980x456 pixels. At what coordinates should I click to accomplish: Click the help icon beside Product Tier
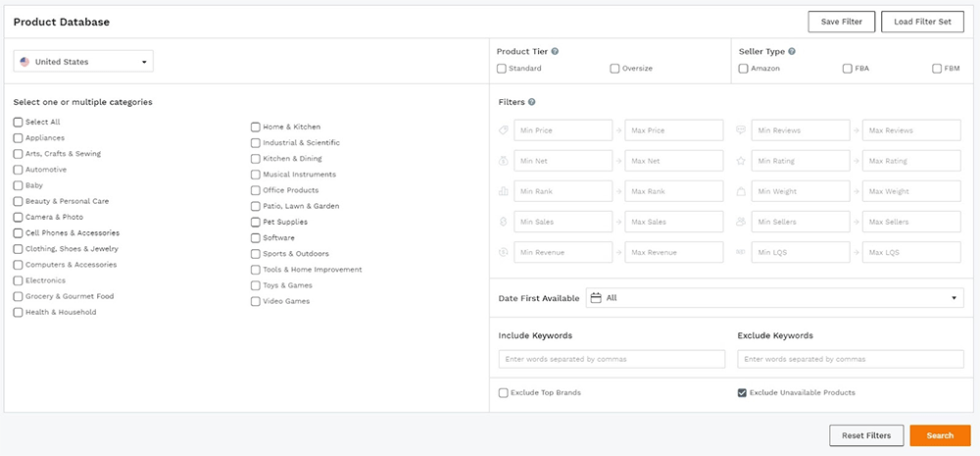[x=555, y=51]
